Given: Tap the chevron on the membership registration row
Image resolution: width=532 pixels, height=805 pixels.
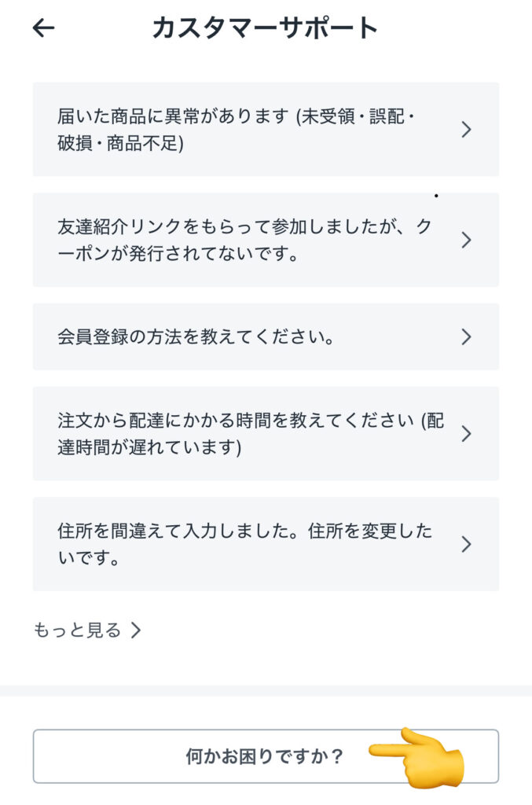Looking at the screenshot, I should (x=467, y=336).
